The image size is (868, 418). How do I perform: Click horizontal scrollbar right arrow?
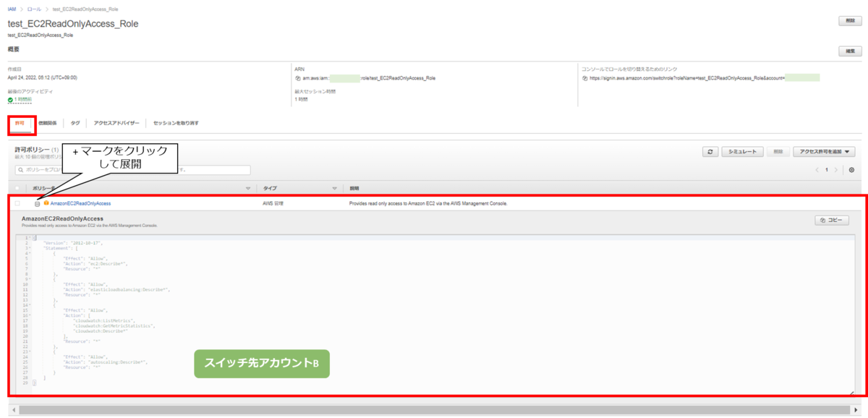(854, 409)
